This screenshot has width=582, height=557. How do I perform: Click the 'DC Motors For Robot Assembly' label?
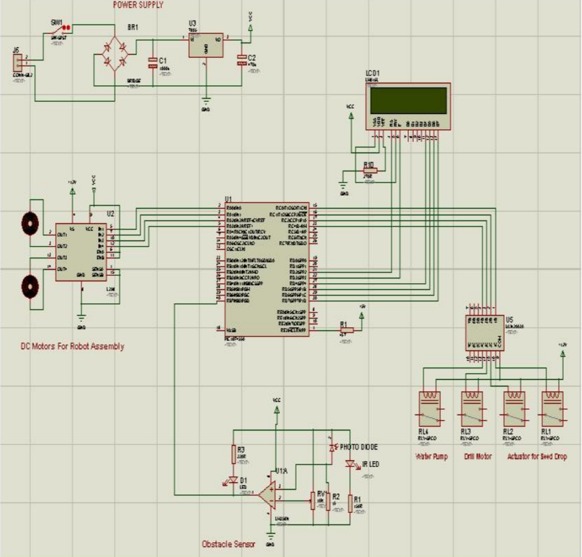click(72, 346)
